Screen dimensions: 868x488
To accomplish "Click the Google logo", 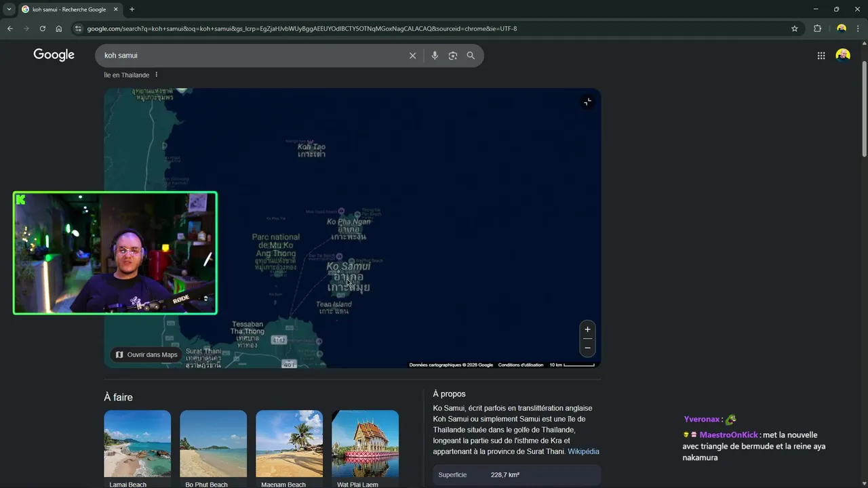I will 54,55.
